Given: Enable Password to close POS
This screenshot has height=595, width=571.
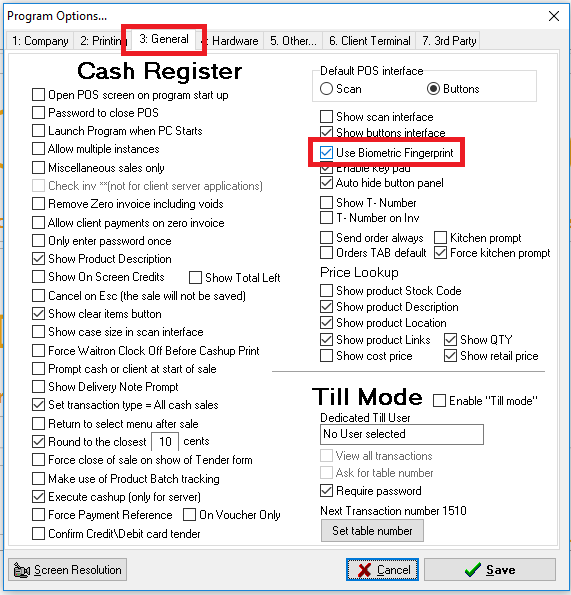Looking at the screenshot, I should click(38, 113).
